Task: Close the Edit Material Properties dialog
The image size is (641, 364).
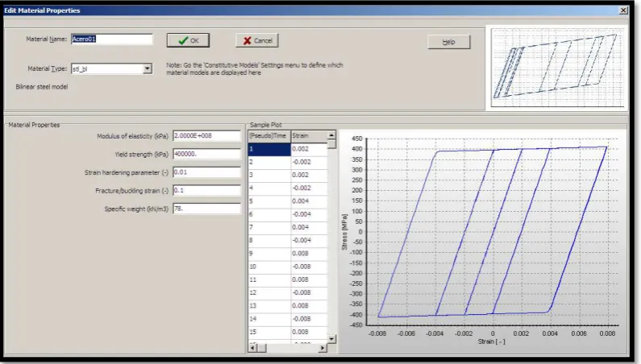Action: (623, 10)
